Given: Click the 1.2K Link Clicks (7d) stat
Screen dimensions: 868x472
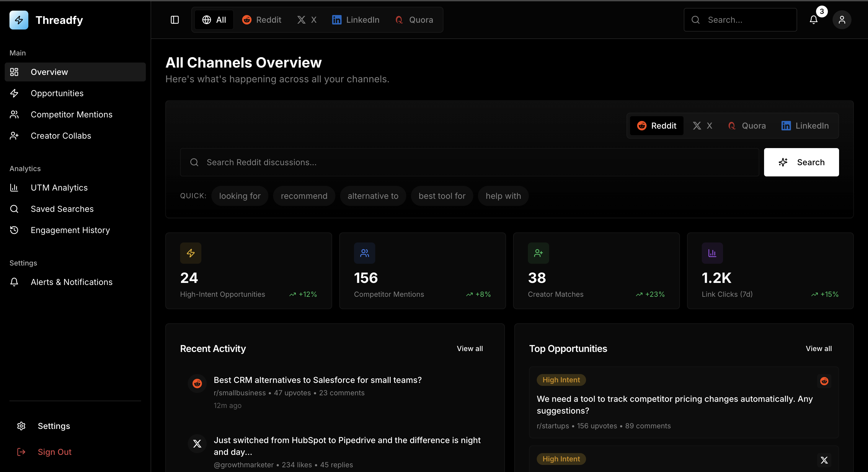Looking at the screenshot, I should (770, 271).
